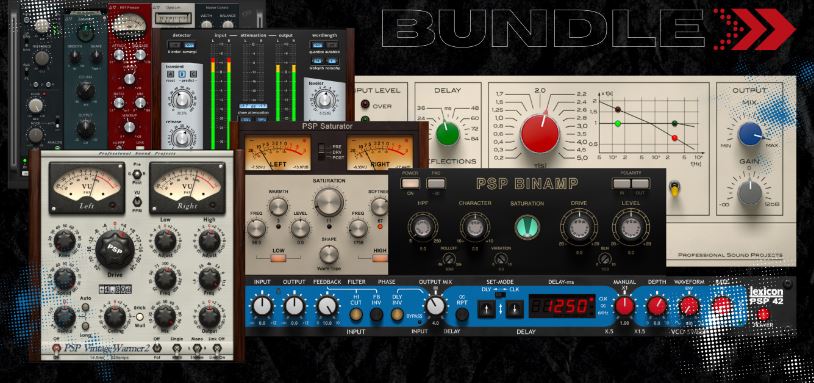Click the blue output Mix knob
The image size is (814, 383).
(x=750, y=134)
